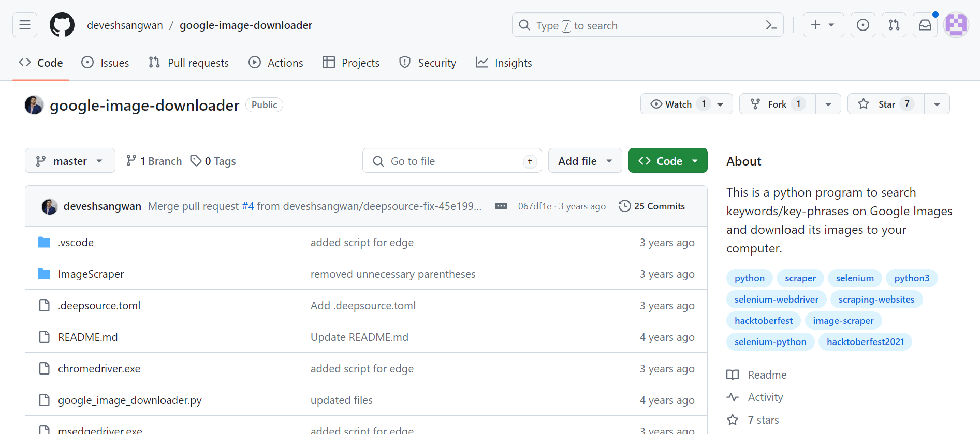Image resolution: width=980 pixels, height=434 pixels.
Task: Expand the commit message ellipsis icon
Action: [x=501, y=206]
